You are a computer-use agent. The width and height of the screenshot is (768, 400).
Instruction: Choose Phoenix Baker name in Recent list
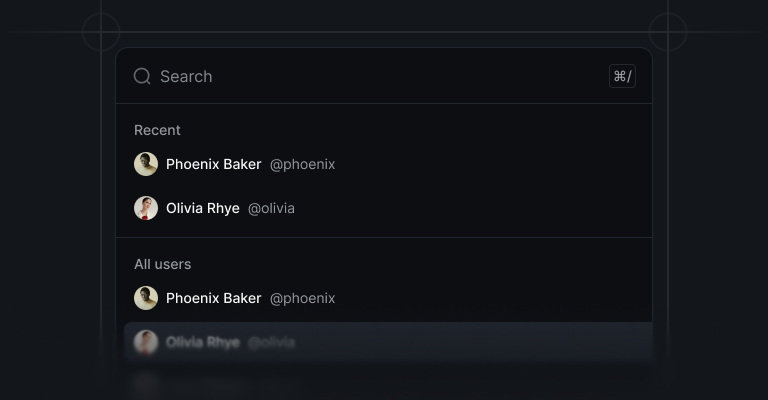(214, 164)
